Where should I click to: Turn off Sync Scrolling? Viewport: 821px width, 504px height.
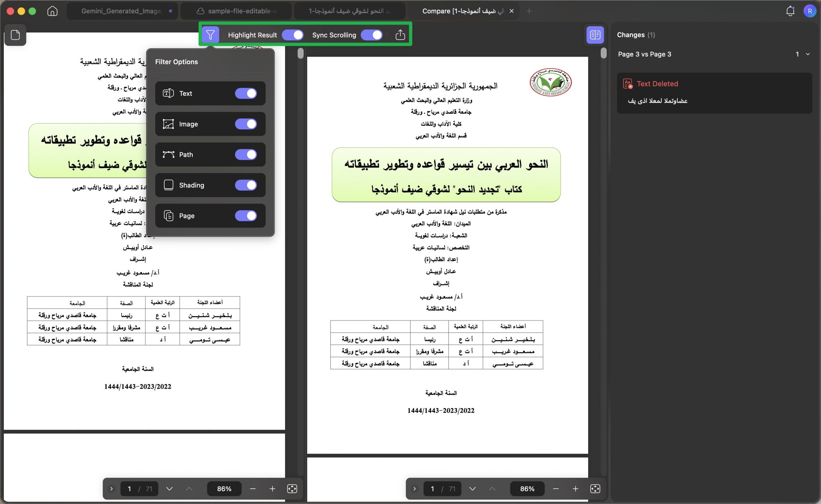[372, 35]
